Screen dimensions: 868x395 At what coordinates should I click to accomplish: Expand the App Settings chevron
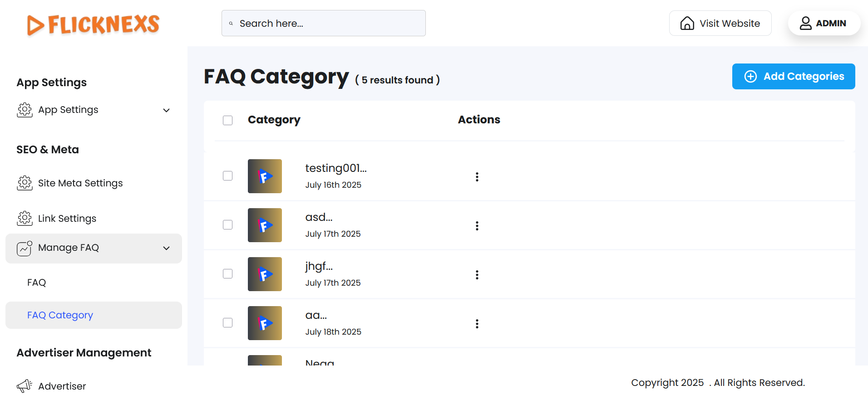[167, 110]
